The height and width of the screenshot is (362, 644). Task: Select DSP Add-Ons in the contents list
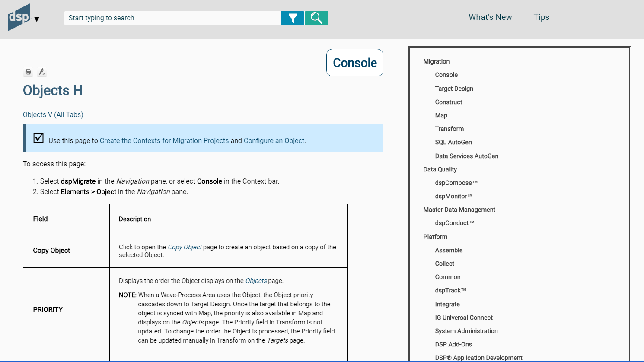coord(453,344)
